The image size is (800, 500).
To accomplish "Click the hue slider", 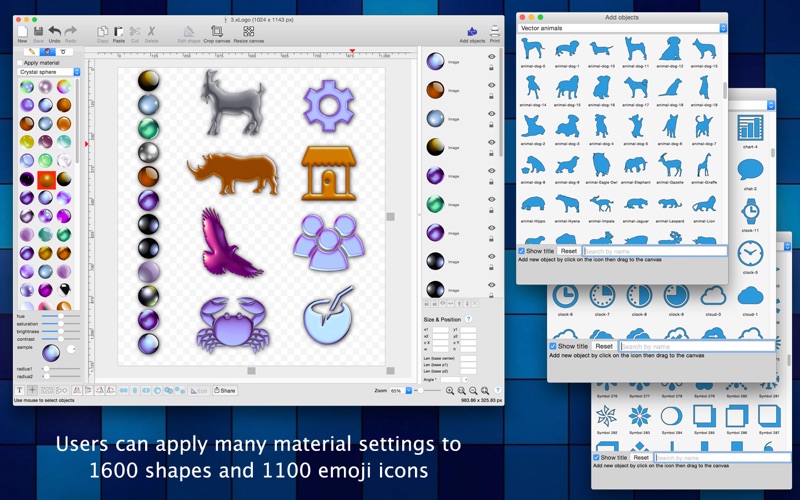I will tap(60, 316).
